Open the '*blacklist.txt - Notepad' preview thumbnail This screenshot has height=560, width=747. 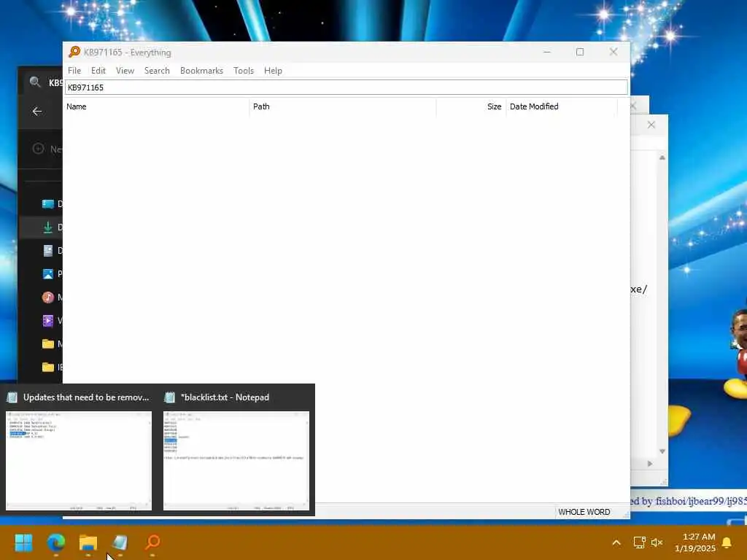[x=236, y=461]
